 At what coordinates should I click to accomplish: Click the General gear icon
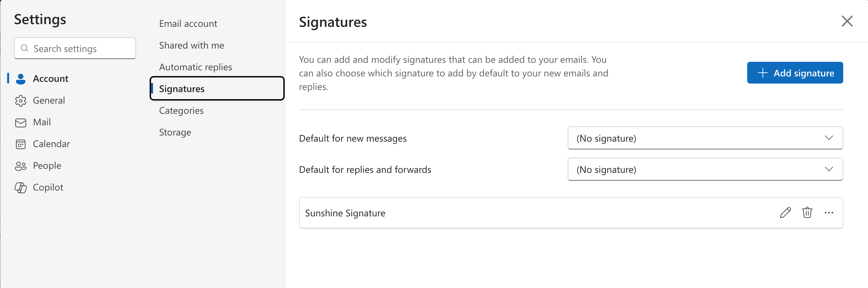pyautogui.click(x=21, y=101)
